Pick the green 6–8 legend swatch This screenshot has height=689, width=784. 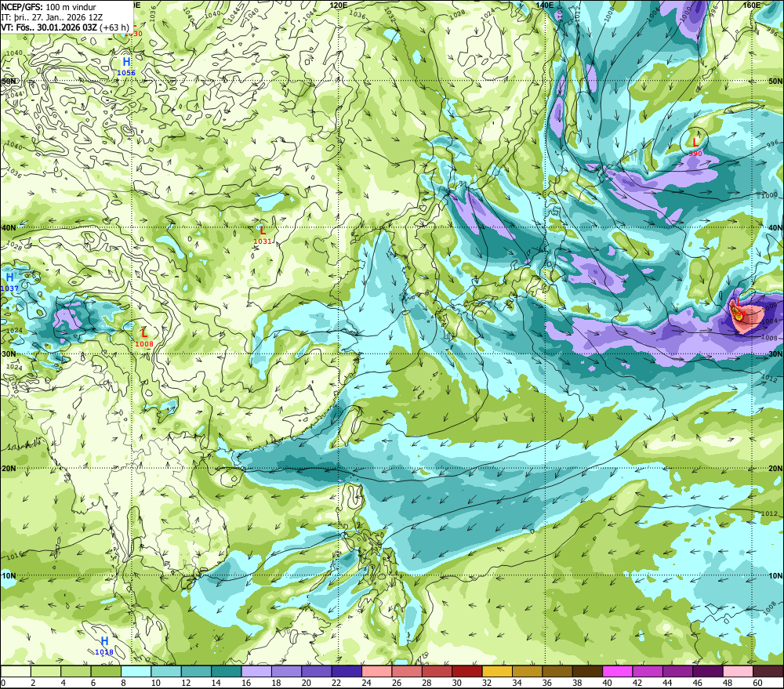[106, 671]
